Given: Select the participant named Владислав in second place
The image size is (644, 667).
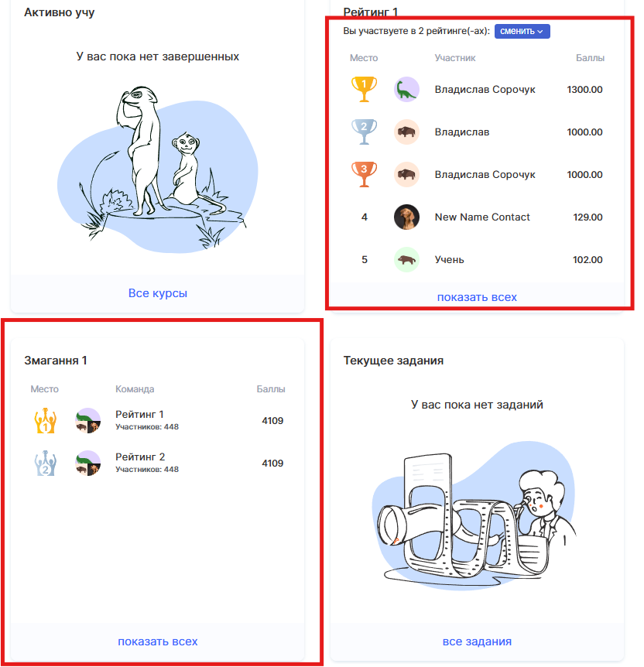Looking at the screenshot, I should tap(462, 132).
